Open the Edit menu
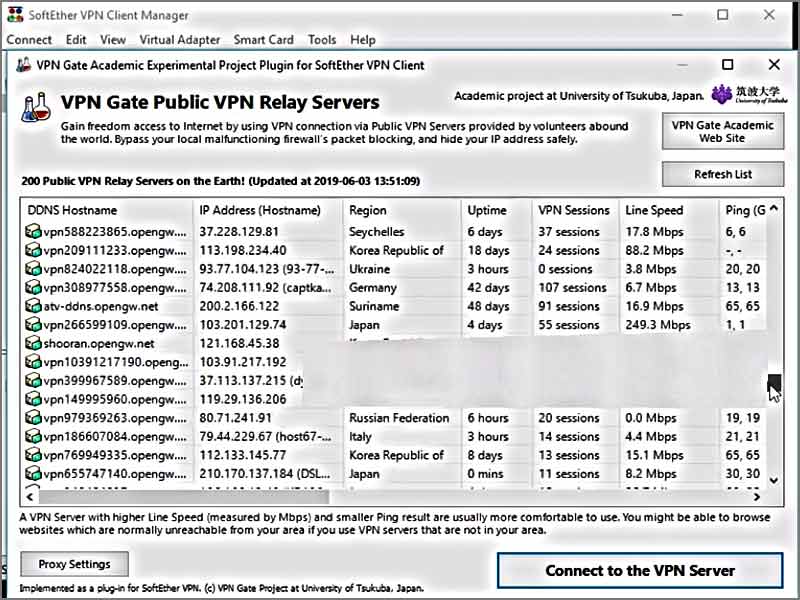The image size is (800, 600). (76, 40)
